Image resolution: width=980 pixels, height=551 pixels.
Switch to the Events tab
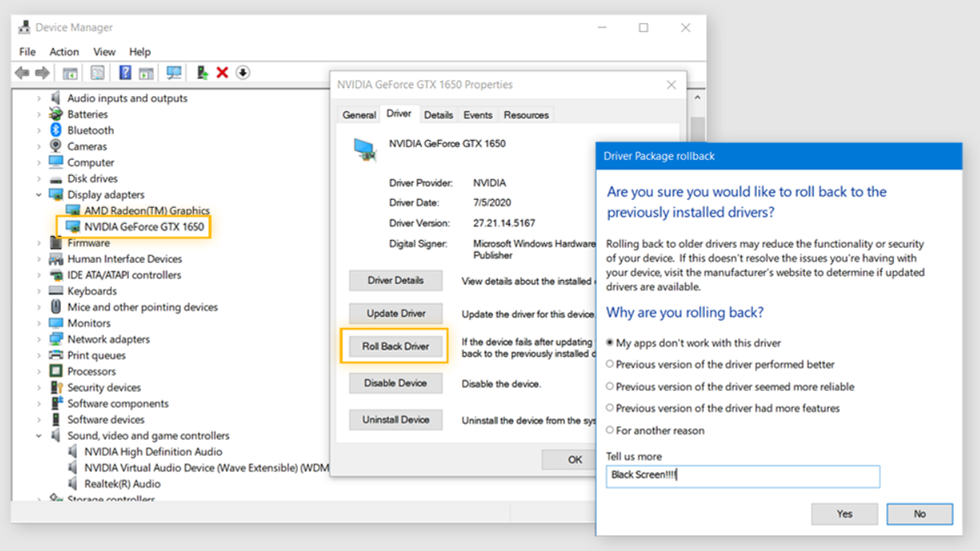coord(478,115)
